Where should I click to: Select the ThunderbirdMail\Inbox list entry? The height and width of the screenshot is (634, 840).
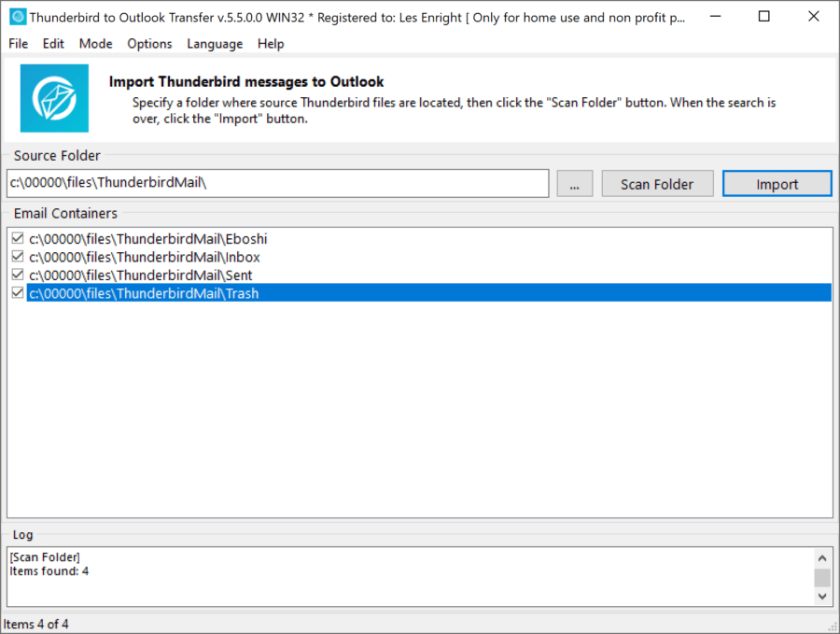[x=145, y=257]
